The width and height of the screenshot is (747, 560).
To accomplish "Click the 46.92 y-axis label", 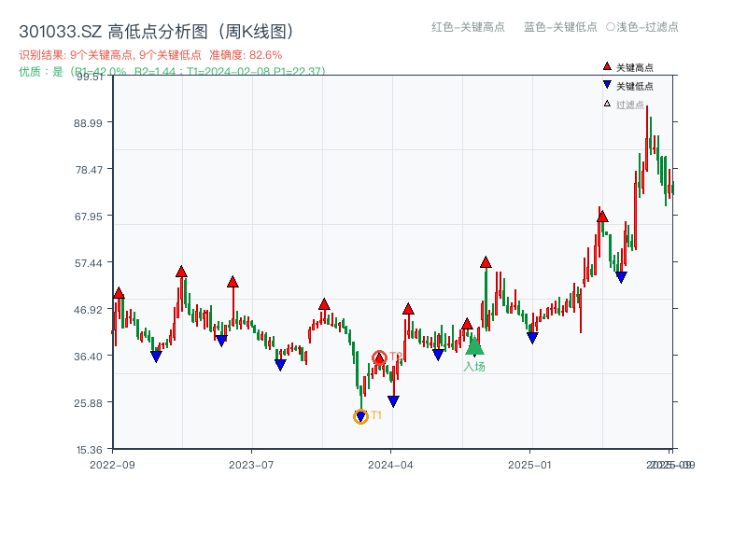I will [x=88, y=310].
